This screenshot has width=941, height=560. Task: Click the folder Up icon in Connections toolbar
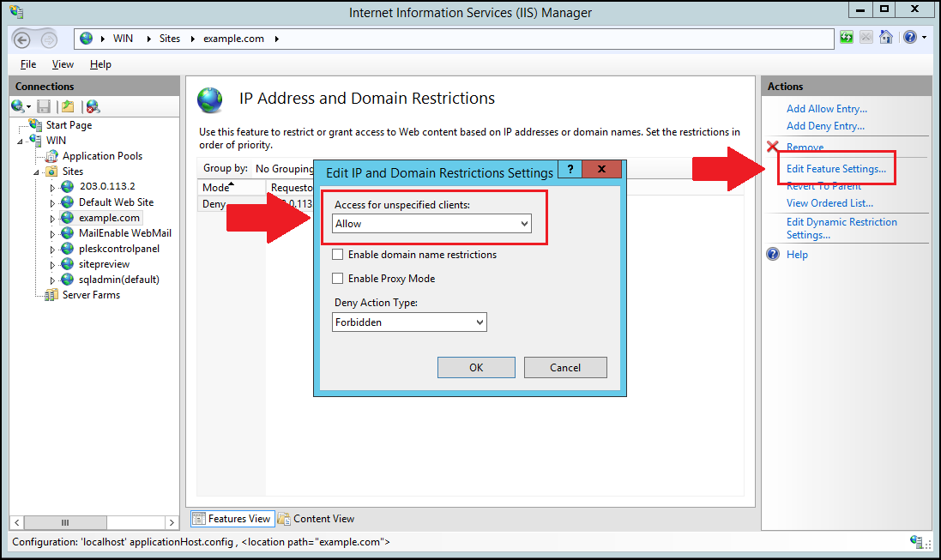click(x=68, y=106)
